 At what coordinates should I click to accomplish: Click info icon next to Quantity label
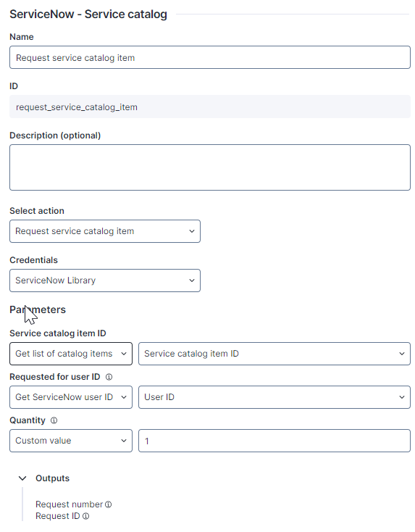pyautogui.click(x=54, y=420)
